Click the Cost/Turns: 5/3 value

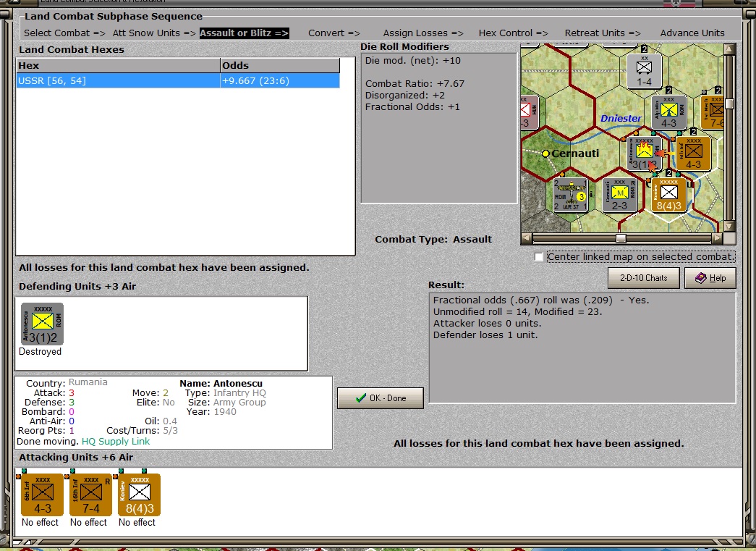click(x=170, y=430)
